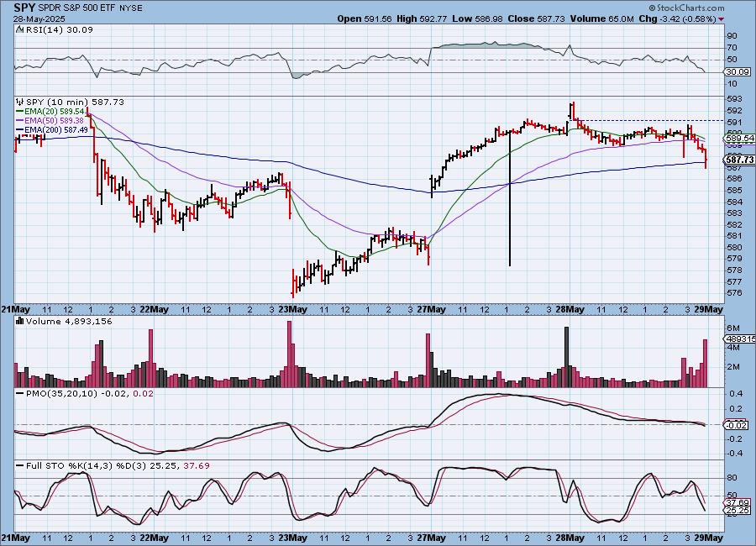Click 22May on the bottom date axis
The width and height of the screenshot is (756, 546).
pyautogui.click(x=154, y=538)
